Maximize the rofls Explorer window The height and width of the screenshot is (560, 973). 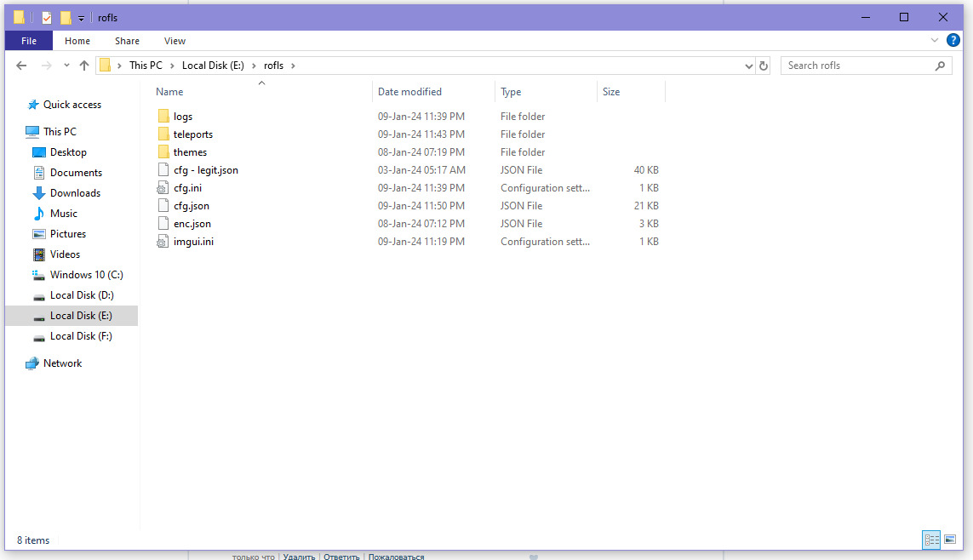point(904,17)
